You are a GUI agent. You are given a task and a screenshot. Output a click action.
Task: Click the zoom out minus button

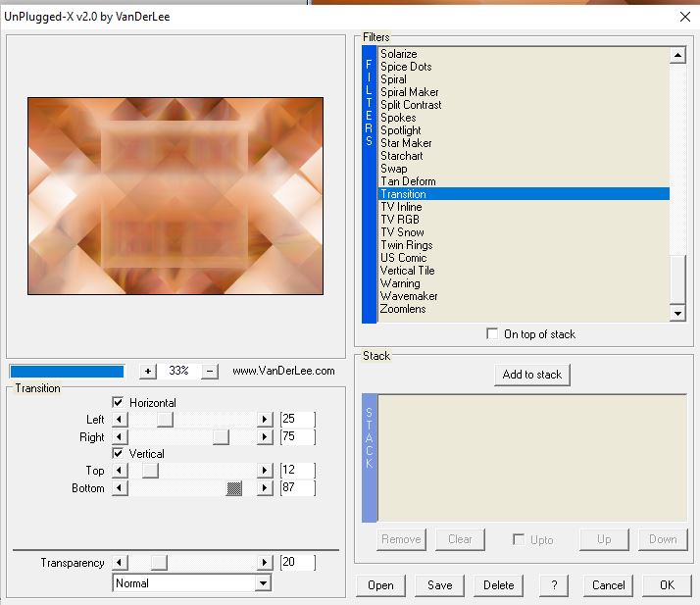[210, 371]
